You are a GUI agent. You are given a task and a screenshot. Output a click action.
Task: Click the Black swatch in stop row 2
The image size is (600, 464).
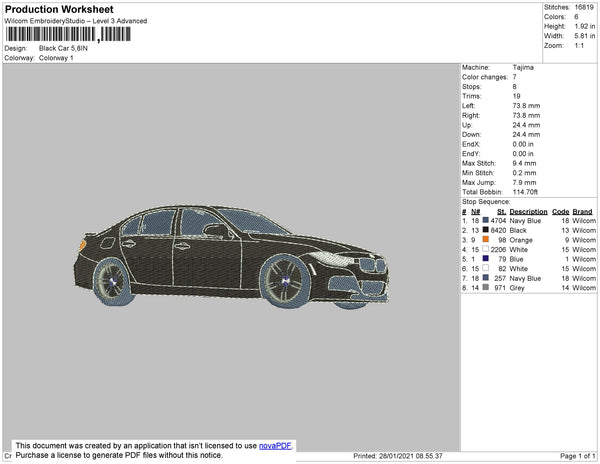pos(486,230)
